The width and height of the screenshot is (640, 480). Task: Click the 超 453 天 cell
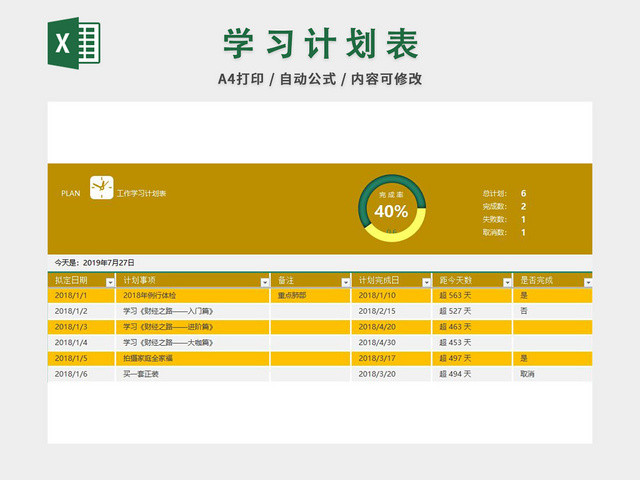[472, 342]
